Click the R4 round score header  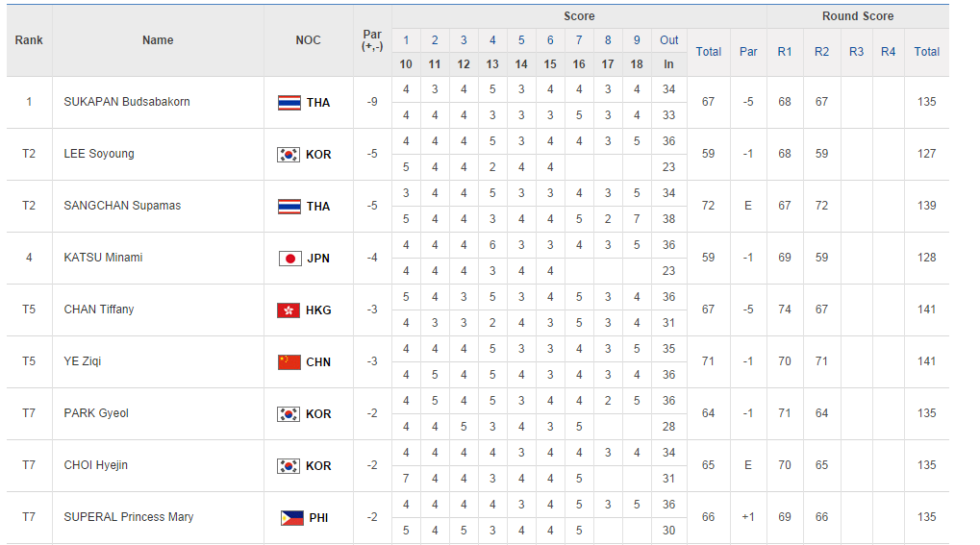pyautogui.click(x=888, y=52)
